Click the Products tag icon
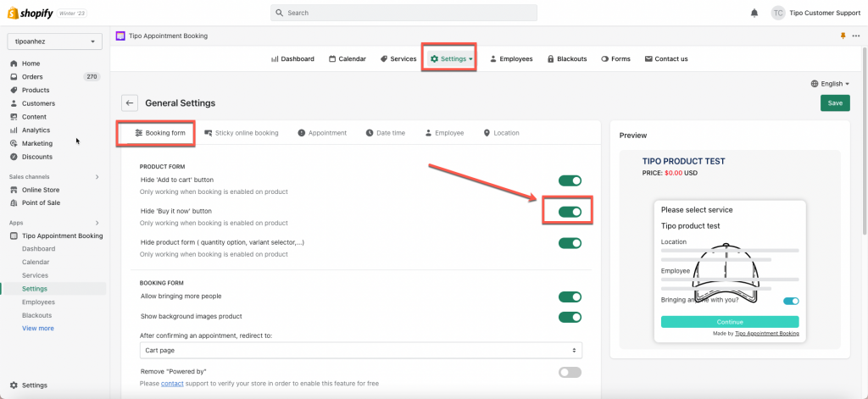Image resolution: width=868 pixels, height=399 pixels. click(x=14, y=90)
